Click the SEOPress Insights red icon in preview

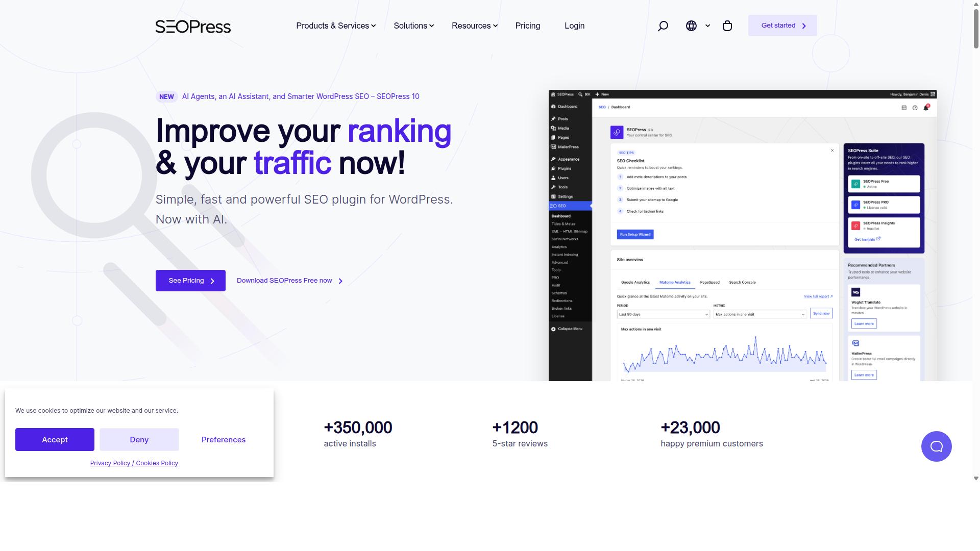pos(855,226)
